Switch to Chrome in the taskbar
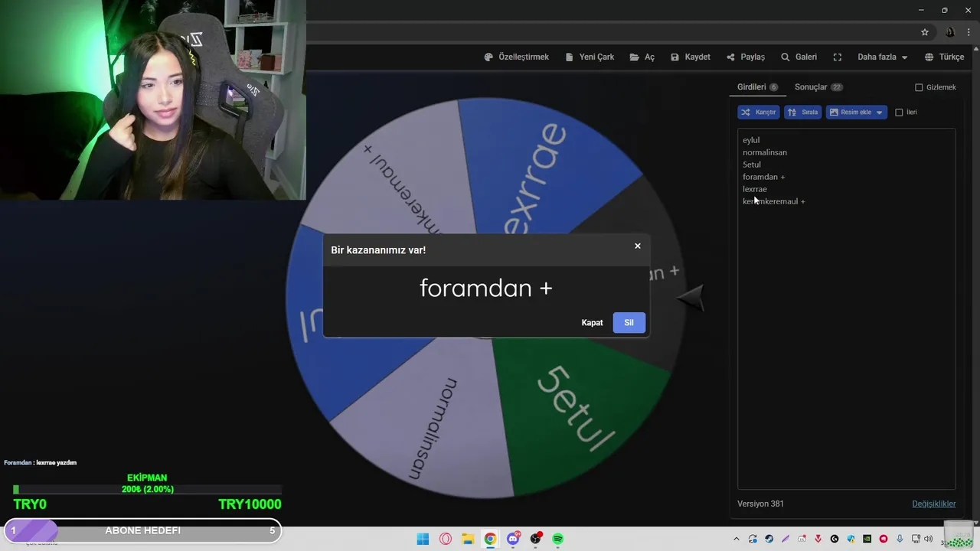Viewport: 980px width, 551px height. tap(490, 539)
